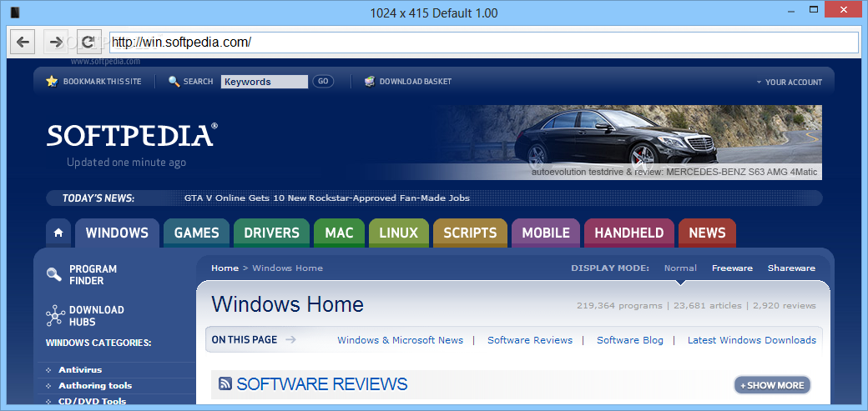Open the Antivirus category
868x411 pixels.
[x=80, y=370]
